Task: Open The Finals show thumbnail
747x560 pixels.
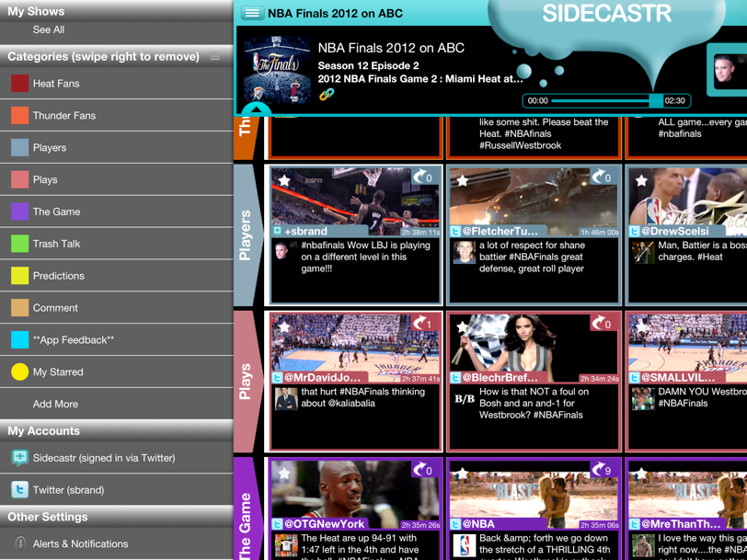Action: (x=277, y=71)
